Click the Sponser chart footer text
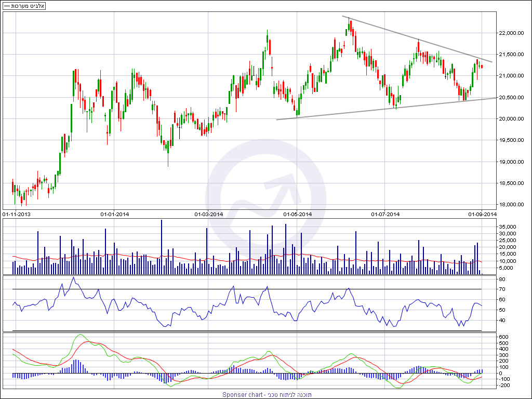This screenshot has width=532, height=399. 265,395
